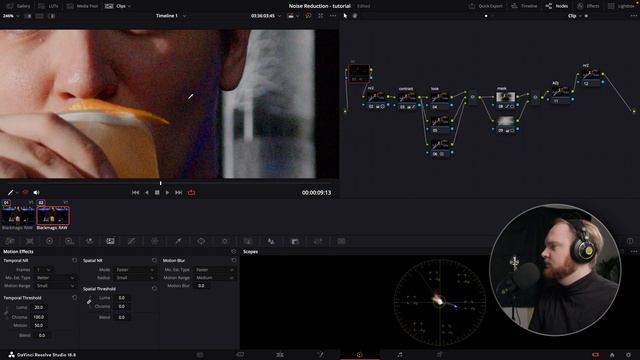Click the Timeline button in top bar
This screenshot has height=360, width=640.
(524, 6)
